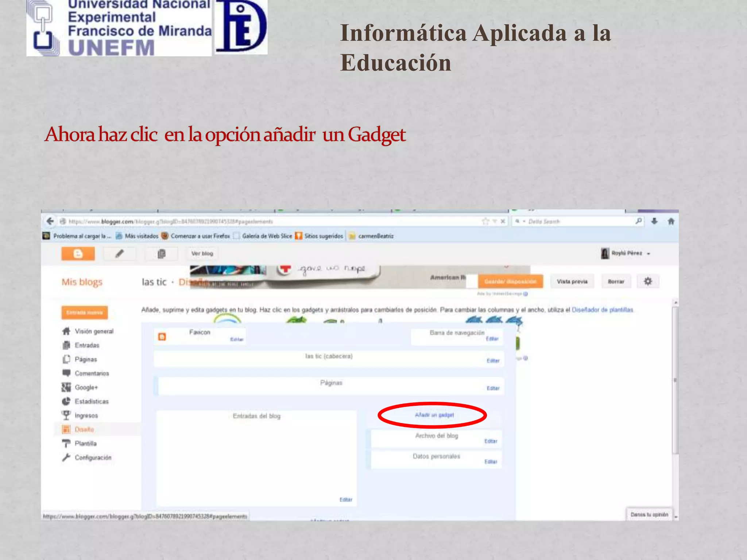The image size is (747, 560).
Task: Open the carmenBeatriz bookmark folder
Action: tap(371, 236)
